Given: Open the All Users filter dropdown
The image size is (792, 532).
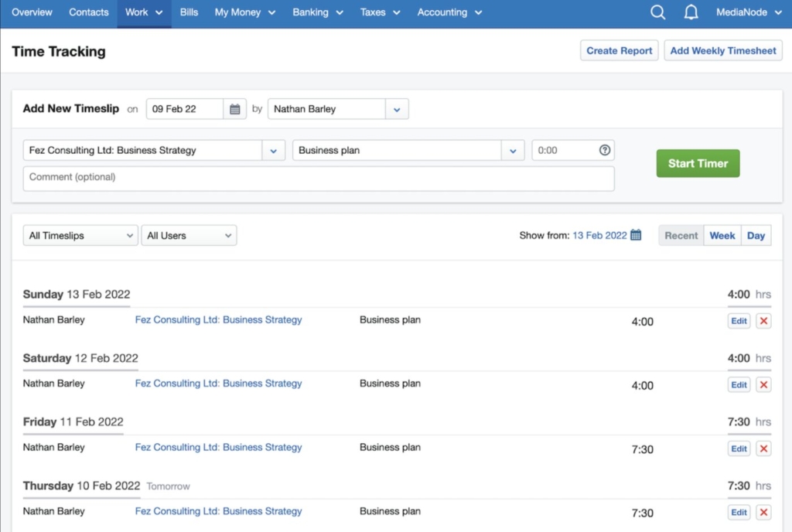Looking at the screenshot, I should [x=189, y=235].
